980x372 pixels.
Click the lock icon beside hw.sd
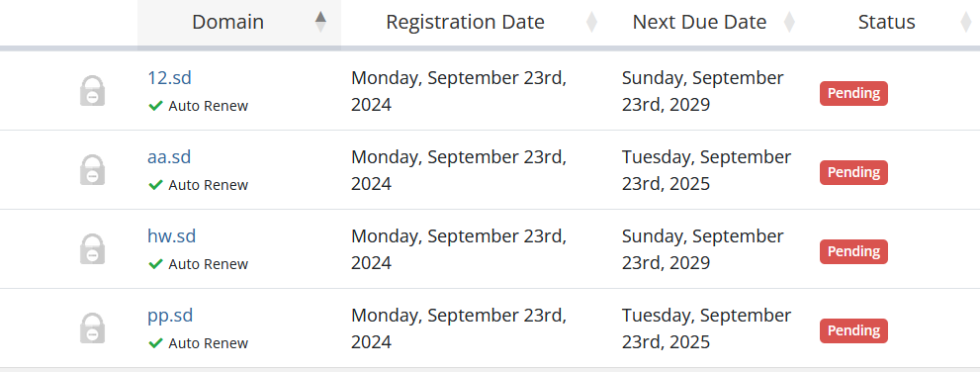93,249
